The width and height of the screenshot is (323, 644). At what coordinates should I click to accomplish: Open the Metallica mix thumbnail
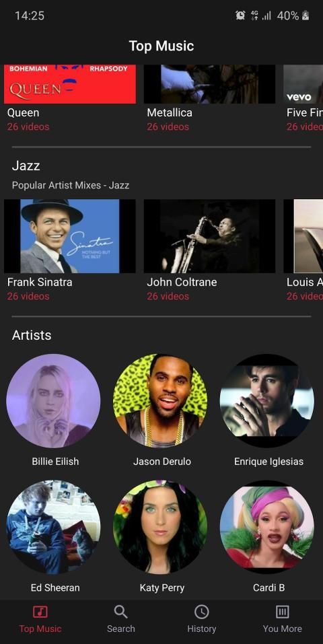[209, 84]
